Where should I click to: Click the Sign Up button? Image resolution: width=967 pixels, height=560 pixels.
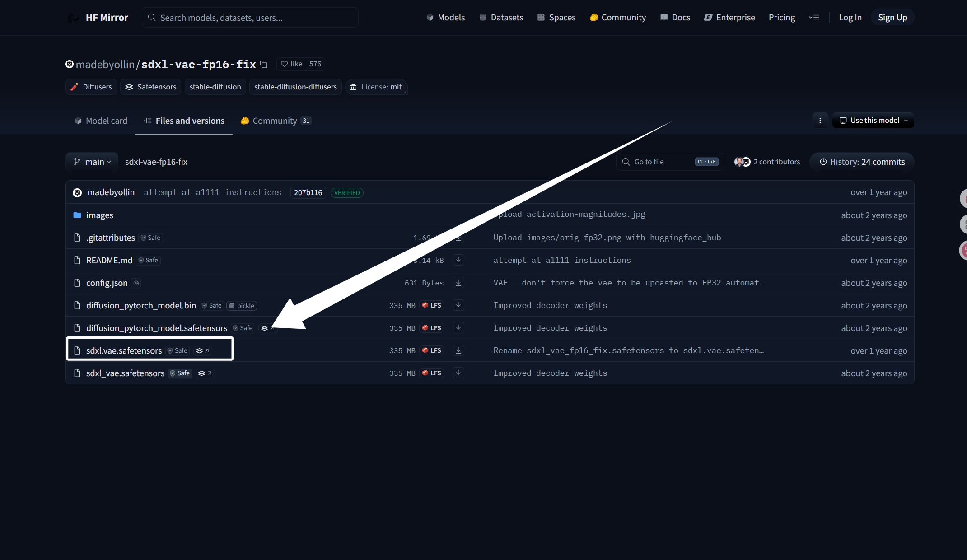click(892, 18)
